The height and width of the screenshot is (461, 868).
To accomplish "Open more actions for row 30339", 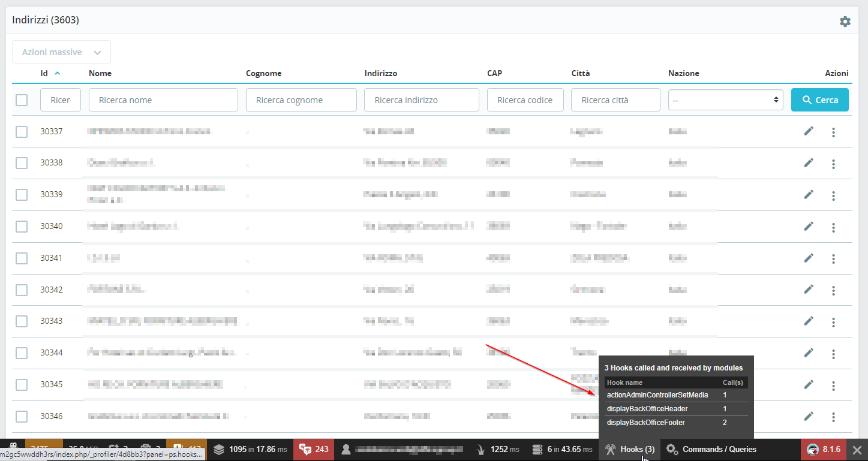I will (833, 195).
